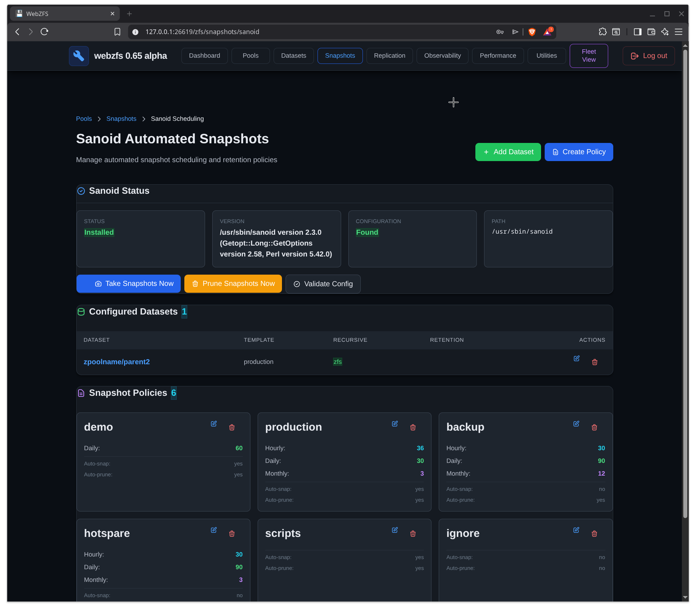Image resolution: width=696 pixels, height=616 pixels.
Task: Edit the backup policy
Action: (x=576, y=424)
